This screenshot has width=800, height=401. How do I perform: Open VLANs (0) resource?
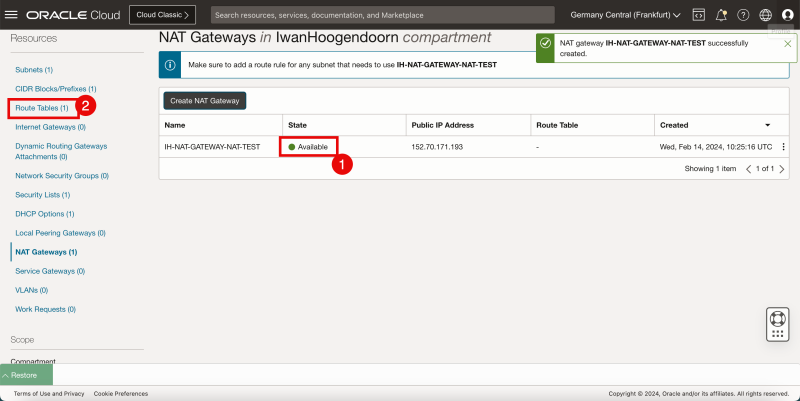[x=32, y=290]
